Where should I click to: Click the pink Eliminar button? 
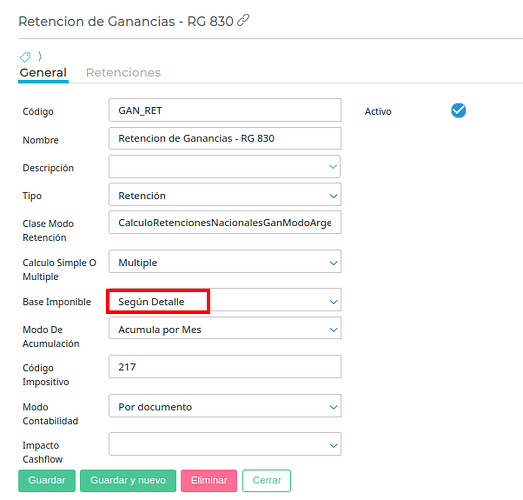[209, 481]
